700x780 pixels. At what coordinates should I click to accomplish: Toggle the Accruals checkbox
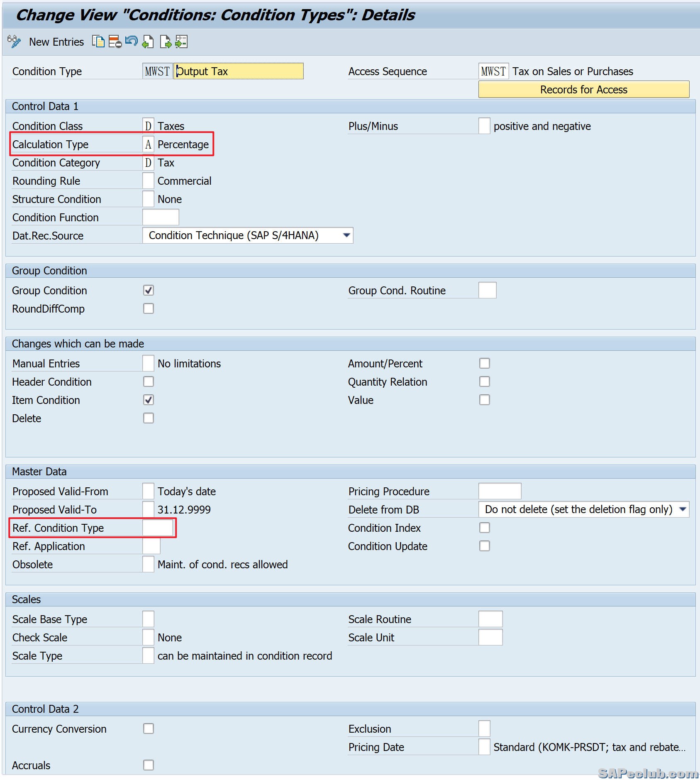click(x=149, y=765)
